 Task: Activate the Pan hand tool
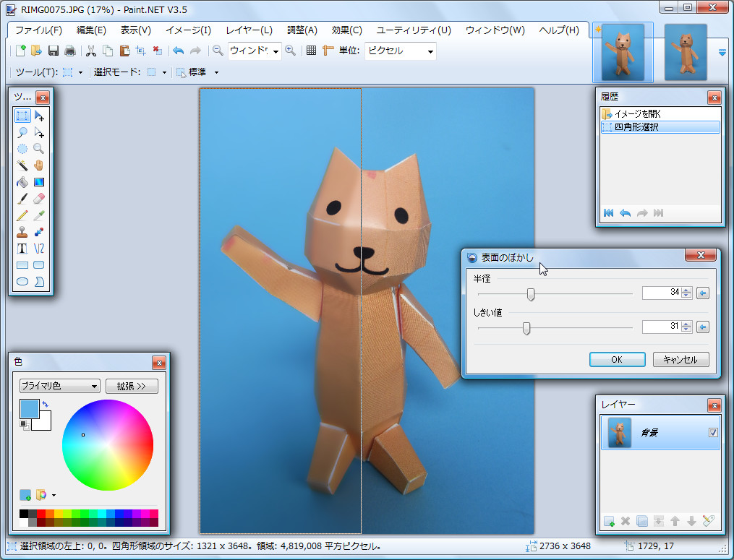39,165
